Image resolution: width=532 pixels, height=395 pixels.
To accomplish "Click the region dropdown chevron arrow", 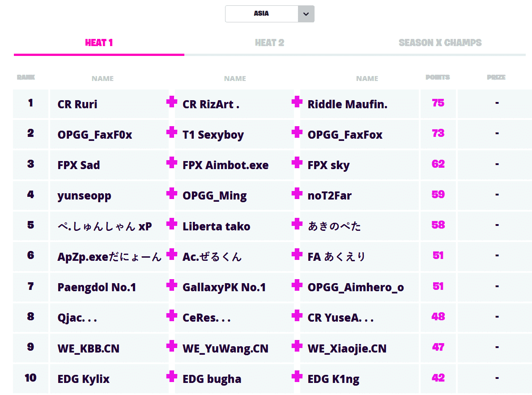I will [x=306, y=14].
